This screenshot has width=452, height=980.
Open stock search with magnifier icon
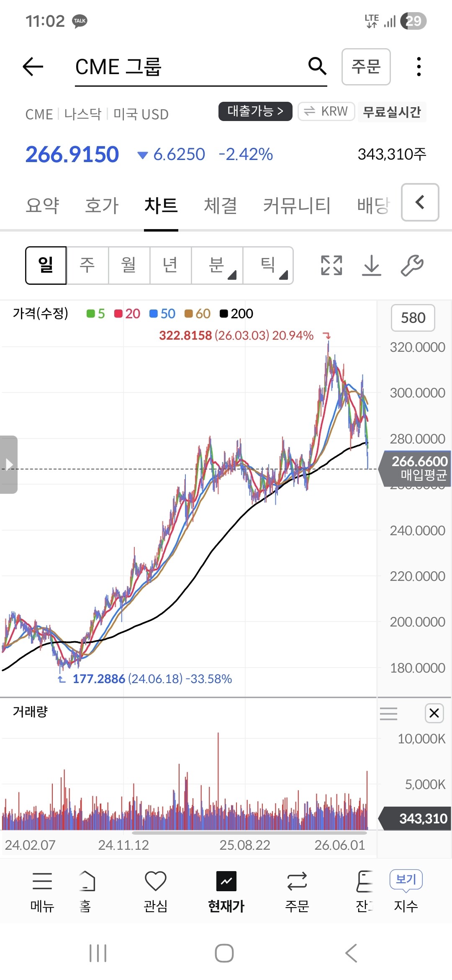pyautogui.click(x=317, y=66)
